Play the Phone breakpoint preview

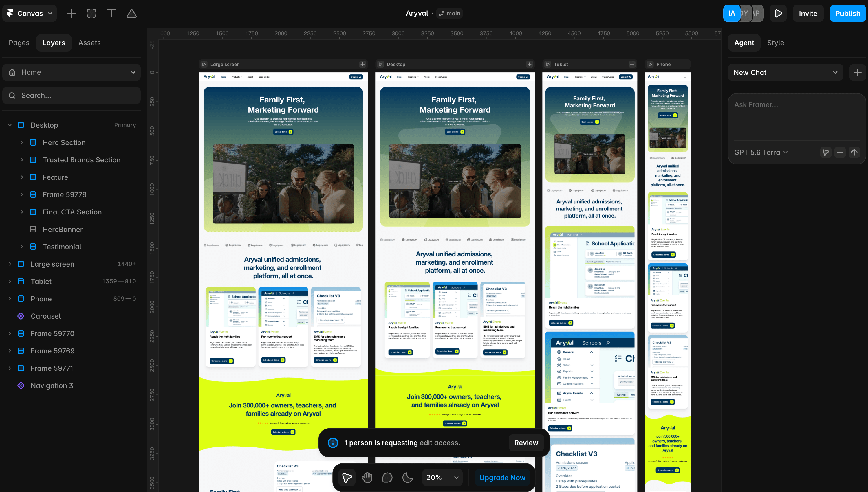click(650, 64)
